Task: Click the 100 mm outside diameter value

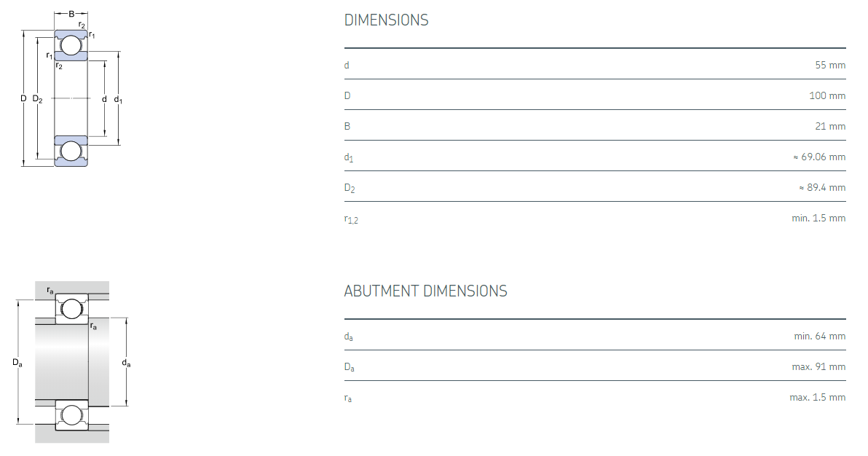Action: pos(827,95)
